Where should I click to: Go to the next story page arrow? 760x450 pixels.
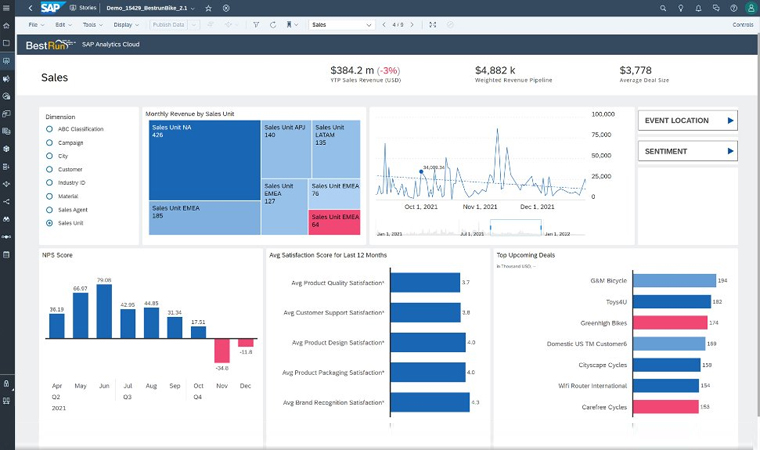(411, 24)
